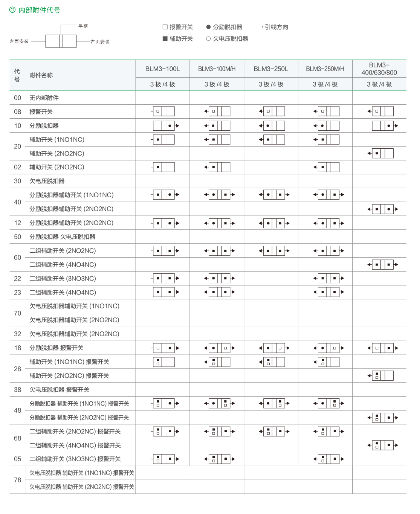Click the BLM3-250L column header
Screen dimensions: 420x514
[271, 69]
